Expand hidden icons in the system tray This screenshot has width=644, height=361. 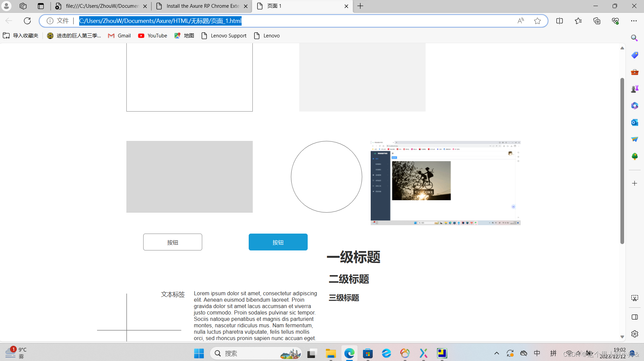[497, 353]
